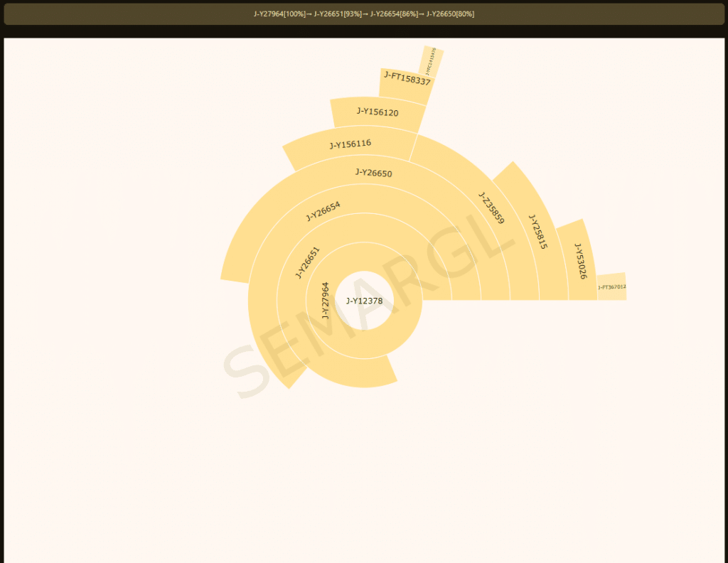Click the J-Y25815 segment
728x563 pixels.
coord(538,231)
